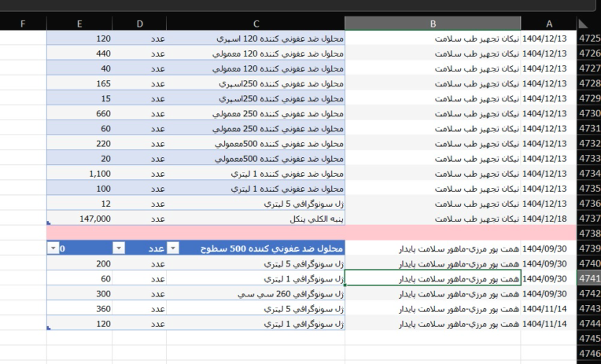Click the cell with value 360

tap(79, 308)
